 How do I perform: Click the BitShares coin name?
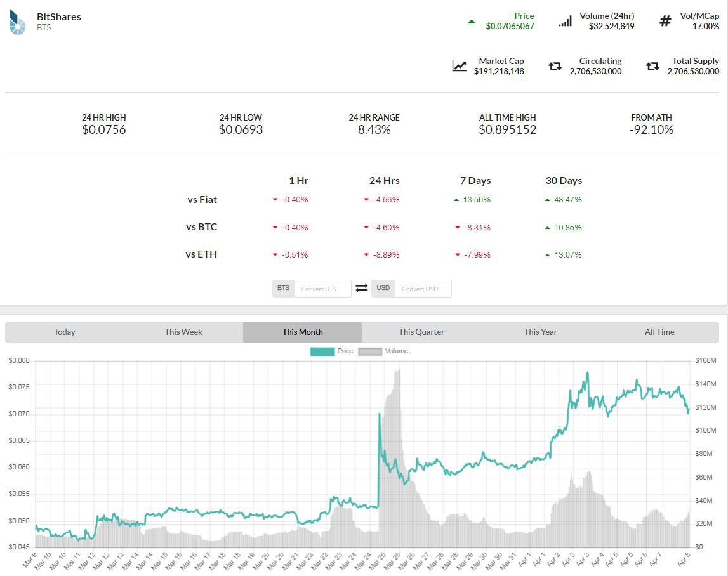pos(59,16)
